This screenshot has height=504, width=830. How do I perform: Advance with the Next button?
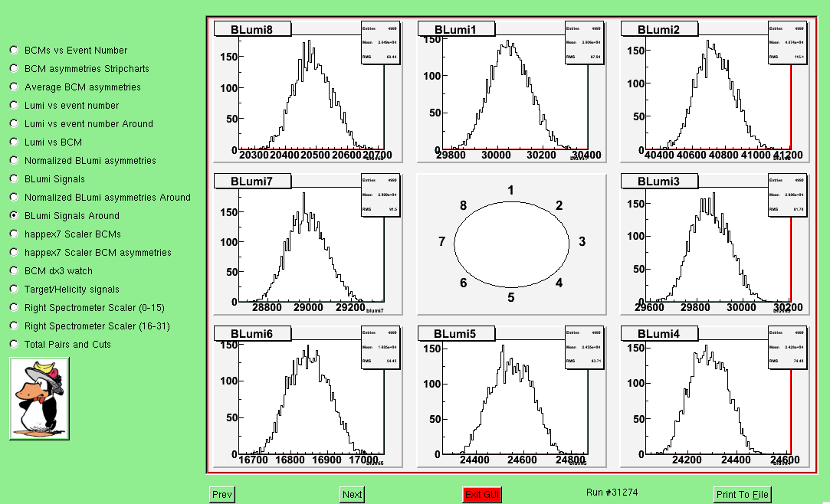click(352, 495)
